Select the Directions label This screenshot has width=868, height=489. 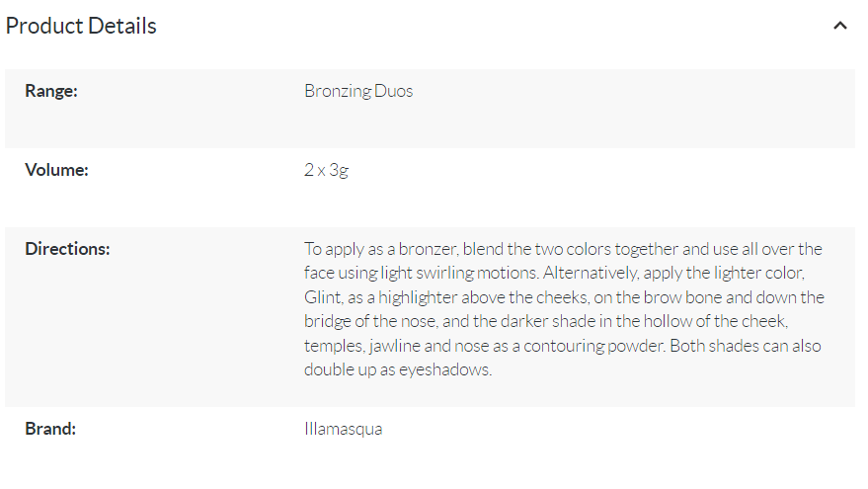[x=67, y=249]
